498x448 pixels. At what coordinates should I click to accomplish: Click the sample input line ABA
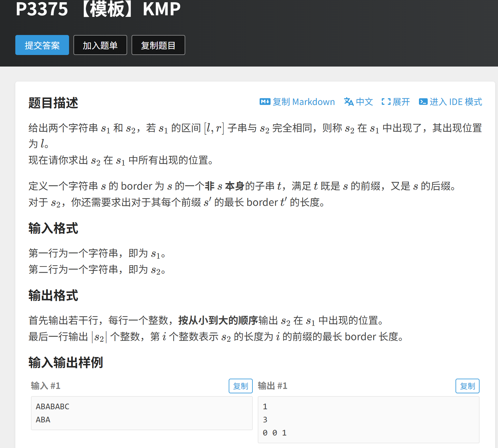point(43,420)
